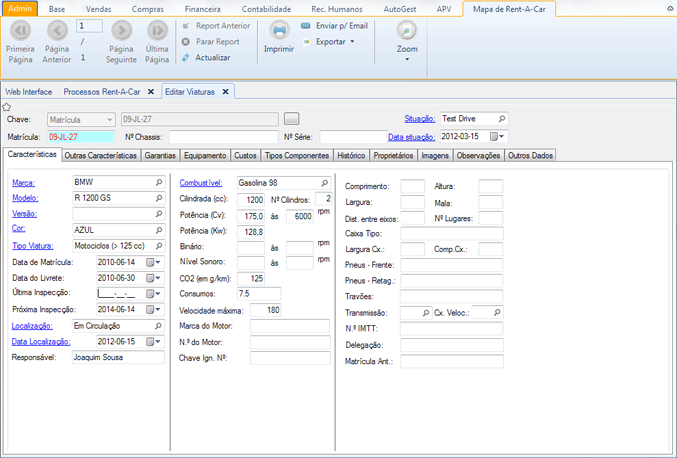Click the Tipo Viatura link
Viewport: 677px width, 458px height.
coord(33,247)
